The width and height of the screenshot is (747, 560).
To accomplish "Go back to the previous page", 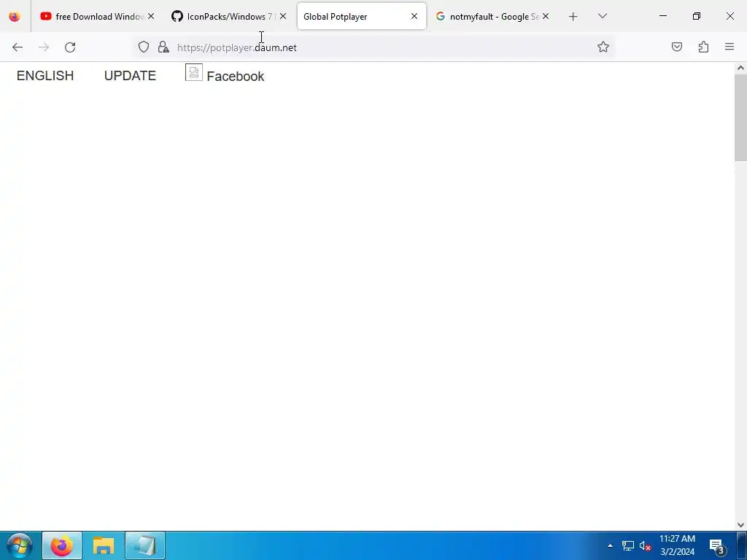I will coord(18,47).
